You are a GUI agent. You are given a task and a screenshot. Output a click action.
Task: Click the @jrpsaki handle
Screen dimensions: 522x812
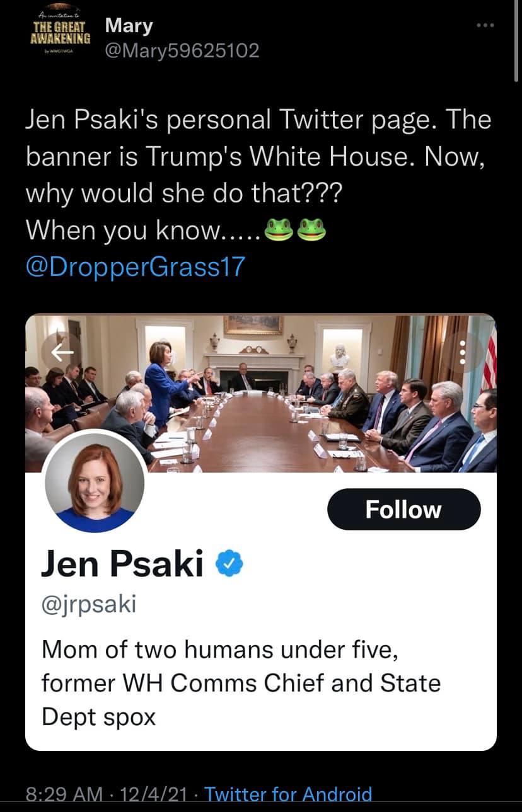coord(88,605)
